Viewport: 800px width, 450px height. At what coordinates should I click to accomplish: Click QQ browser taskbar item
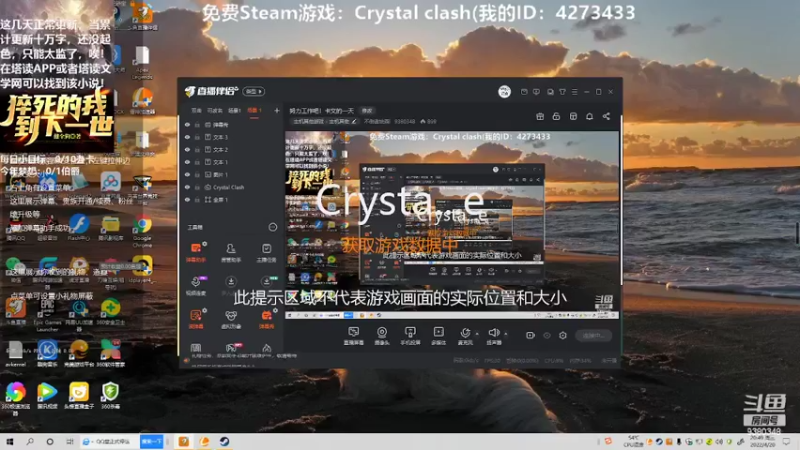pyautogui.click(x=109, y=441)
